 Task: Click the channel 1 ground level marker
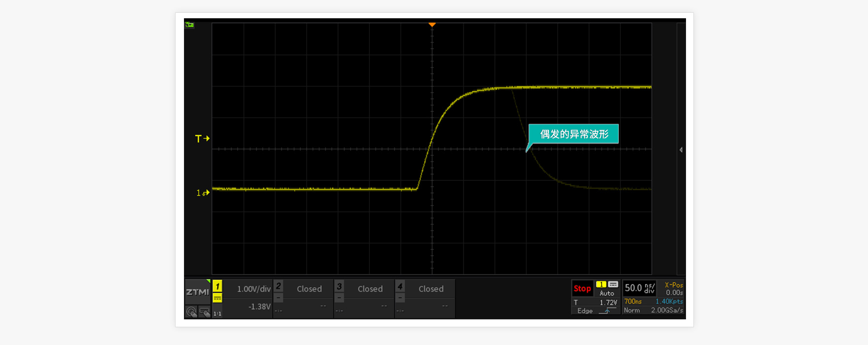coord(203,193)
